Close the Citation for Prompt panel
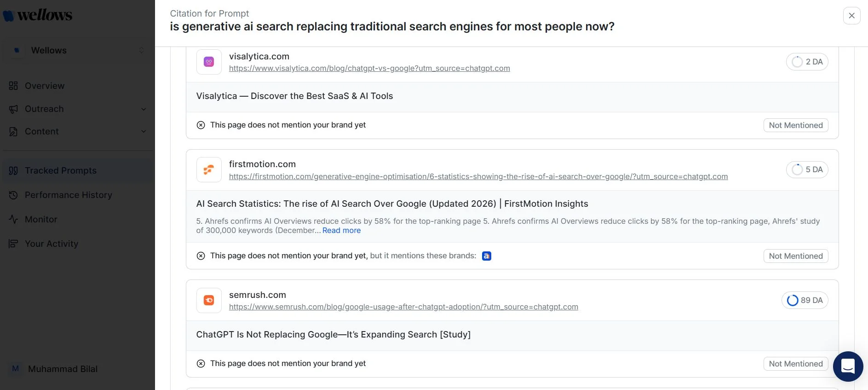 coord(851,16)
